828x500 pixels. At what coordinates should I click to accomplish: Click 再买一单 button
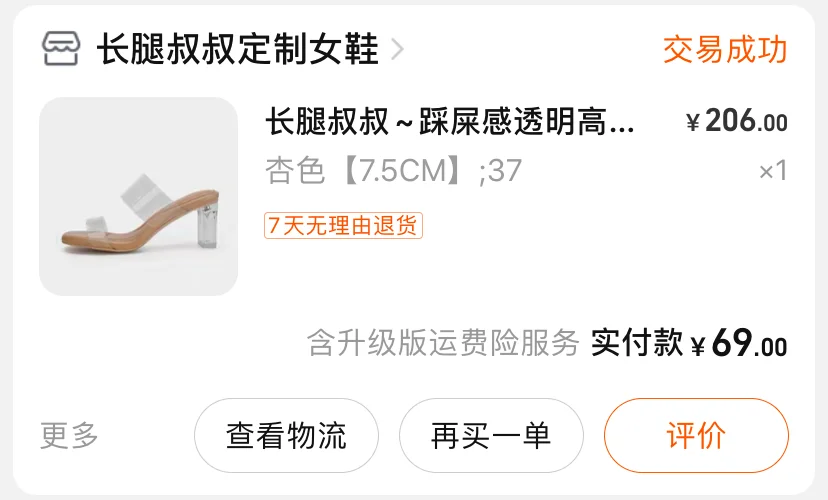point(491,436)
